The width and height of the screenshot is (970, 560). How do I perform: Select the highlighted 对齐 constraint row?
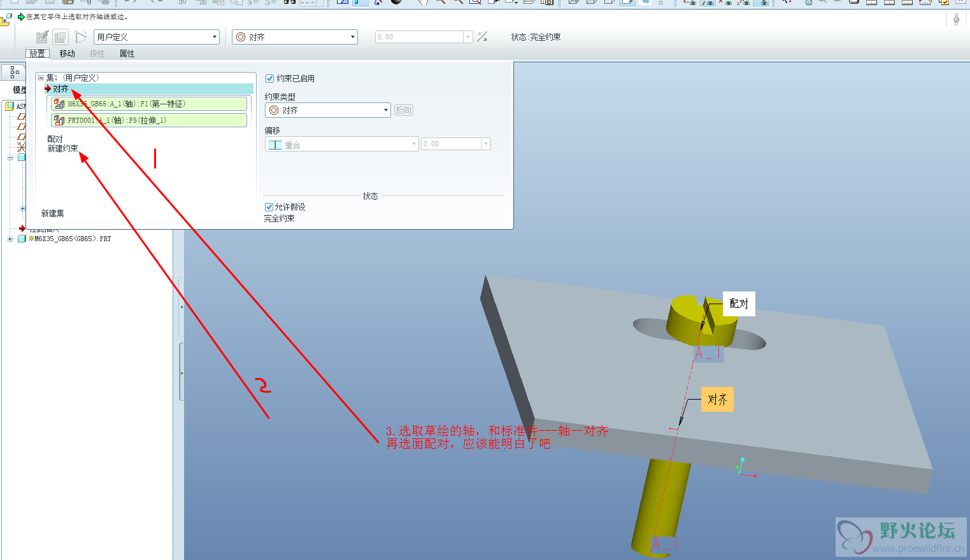coord(148,89)
